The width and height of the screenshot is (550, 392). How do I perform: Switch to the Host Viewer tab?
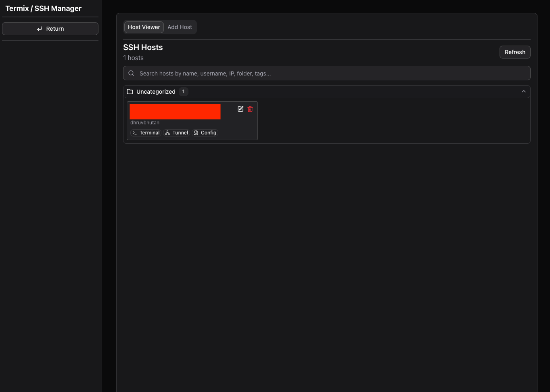[x=144, y=27]
